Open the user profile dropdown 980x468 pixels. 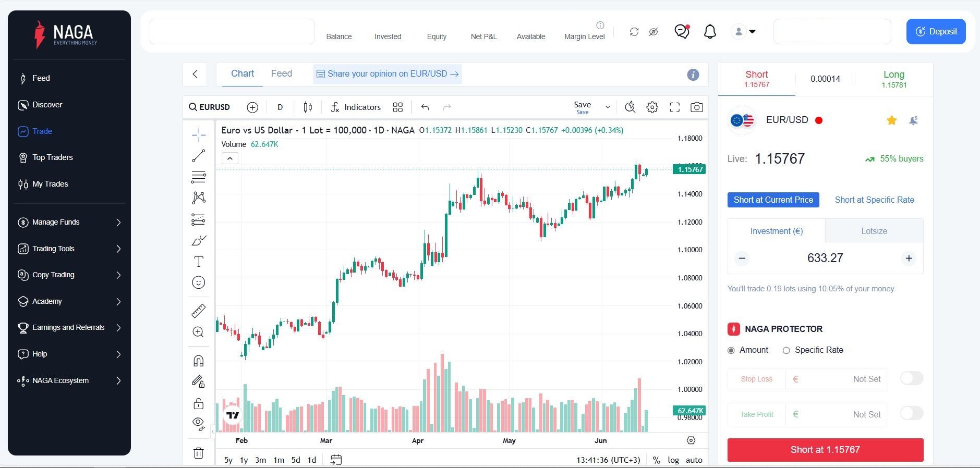pyautogui.click(x=743, y=32)
